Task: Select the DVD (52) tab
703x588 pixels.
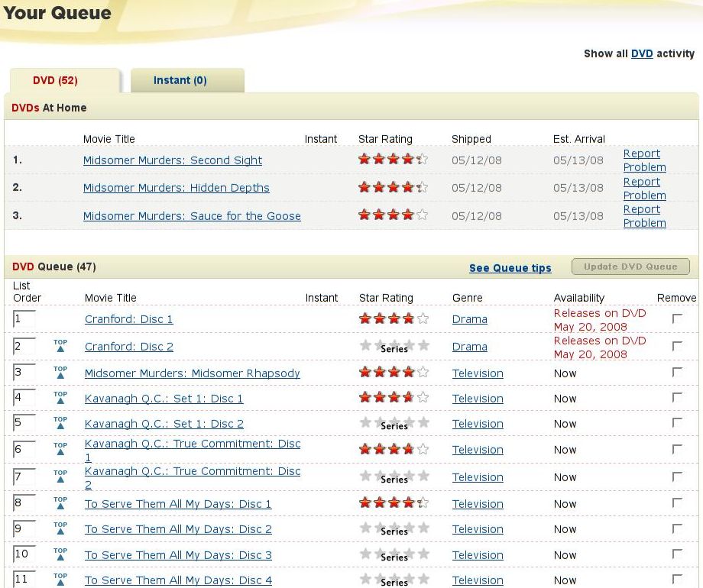Action: click(x=55, y=80)
